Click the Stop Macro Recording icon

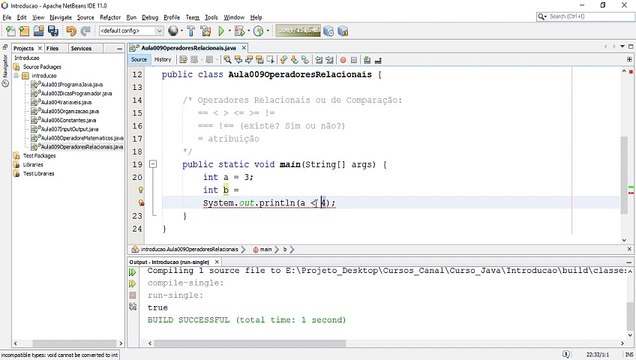click(x=354, y=60)
